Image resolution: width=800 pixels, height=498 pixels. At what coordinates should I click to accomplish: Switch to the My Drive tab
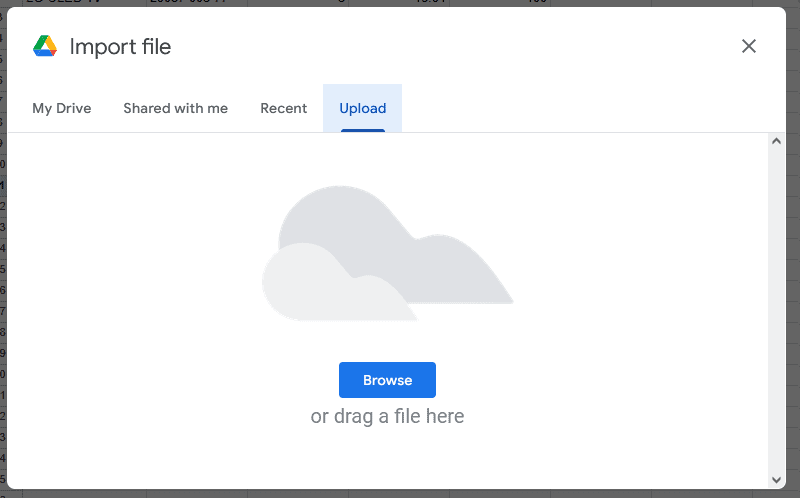click(62, 108)
